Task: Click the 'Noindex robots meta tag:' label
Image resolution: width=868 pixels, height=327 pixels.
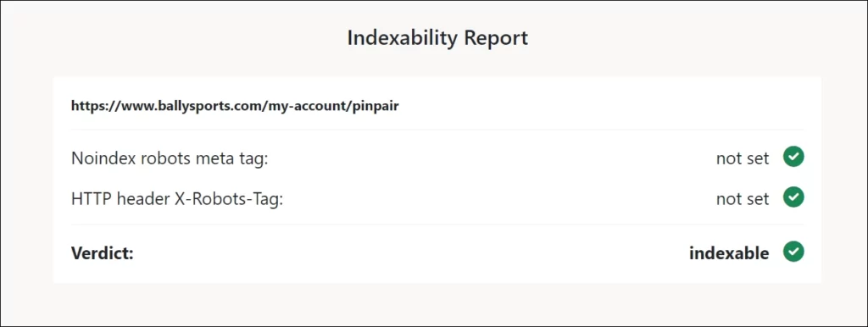Action: [x=170, y=158]
